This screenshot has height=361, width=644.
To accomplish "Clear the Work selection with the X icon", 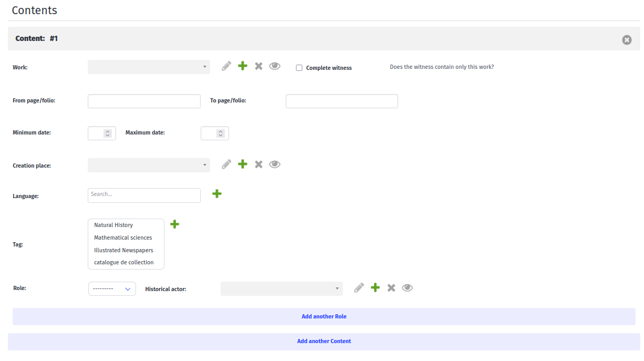I will 258,66.
